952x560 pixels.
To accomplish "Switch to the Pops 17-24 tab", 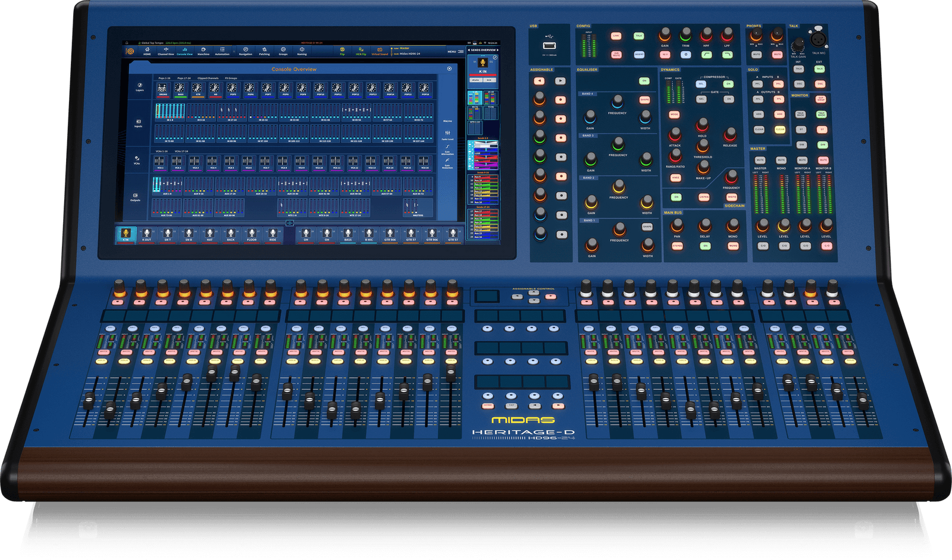I will point(184,78).
